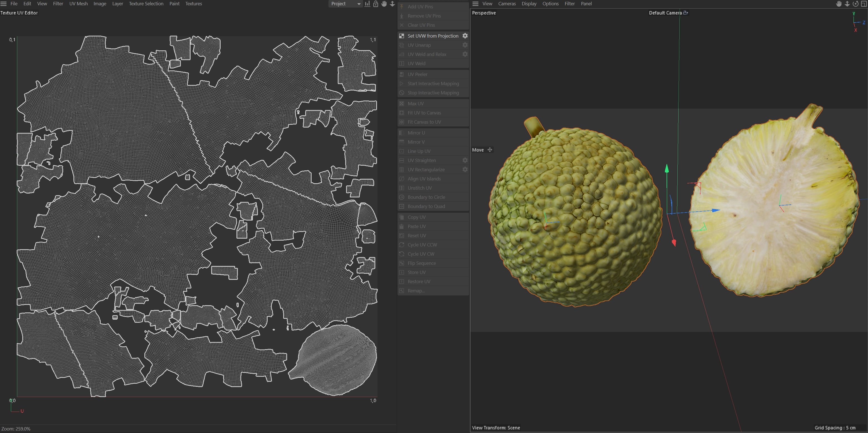Screen dimensions: 868x433
Task: Click the Default Camera link icon
Action: [x=685, y=13]
